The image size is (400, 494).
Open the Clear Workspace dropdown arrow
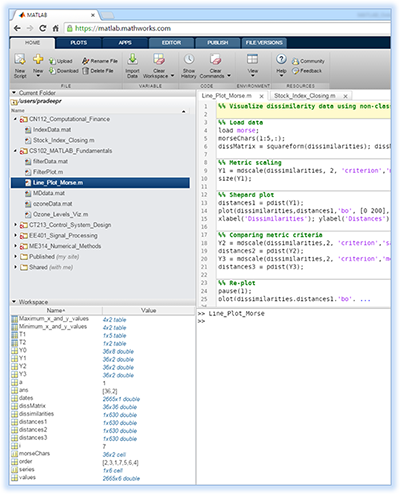(172, 76)
